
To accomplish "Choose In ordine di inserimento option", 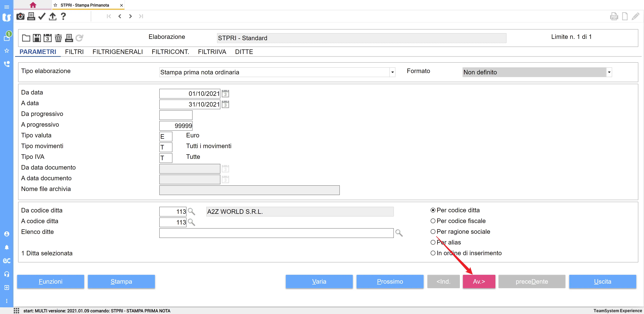I will (433, 253).
